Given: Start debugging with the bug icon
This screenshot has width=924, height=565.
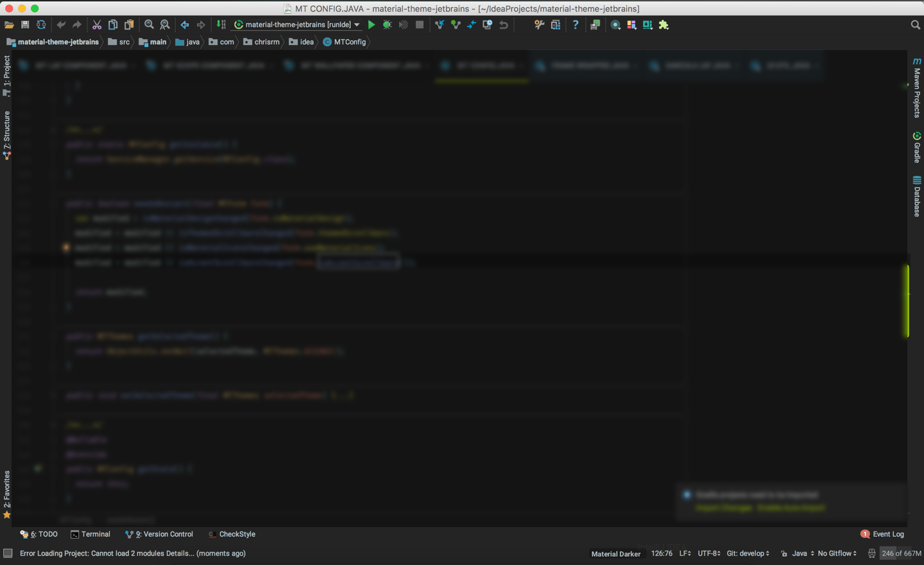Looking at the screenshot, I should coord(386,24).
